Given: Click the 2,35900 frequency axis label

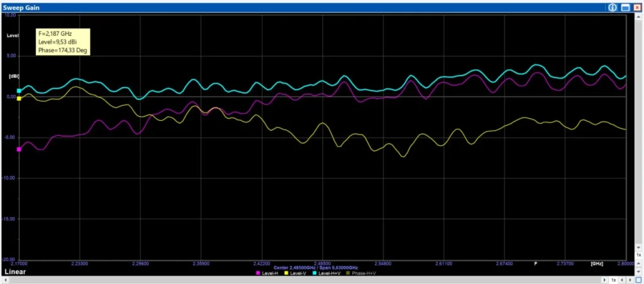Looking at the screenshot, I should point(201,263).
